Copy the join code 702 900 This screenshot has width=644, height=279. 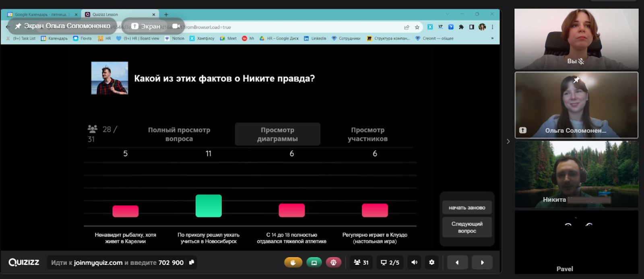pyautogui.click(x=192, y=262)
